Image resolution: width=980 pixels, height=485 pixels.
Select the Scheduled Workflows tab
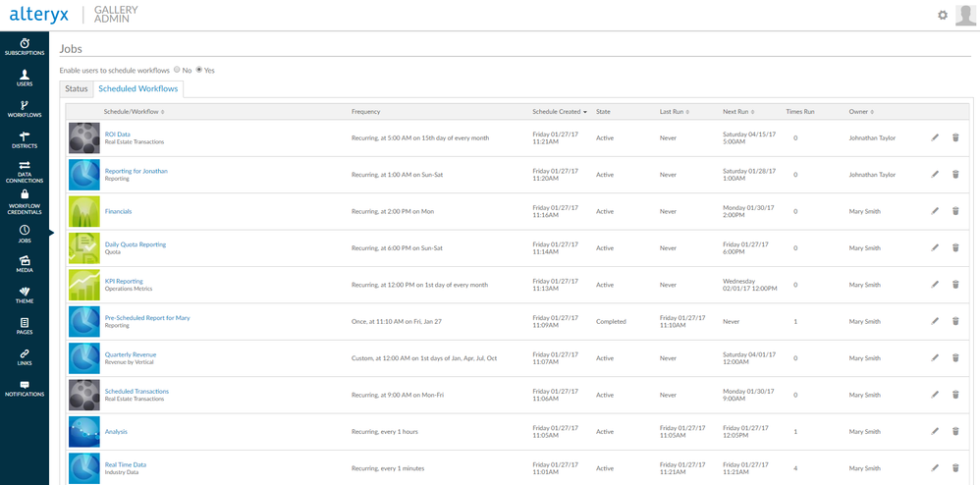(x=138, y=88)
